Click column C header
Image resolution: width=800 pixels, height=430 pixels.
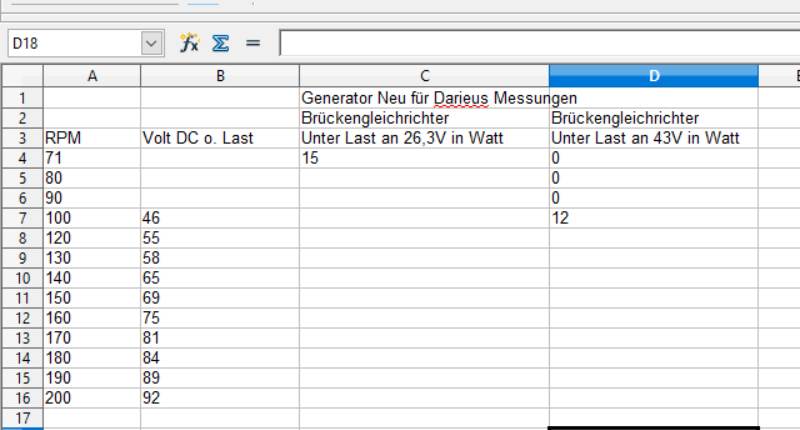[423, 75]
